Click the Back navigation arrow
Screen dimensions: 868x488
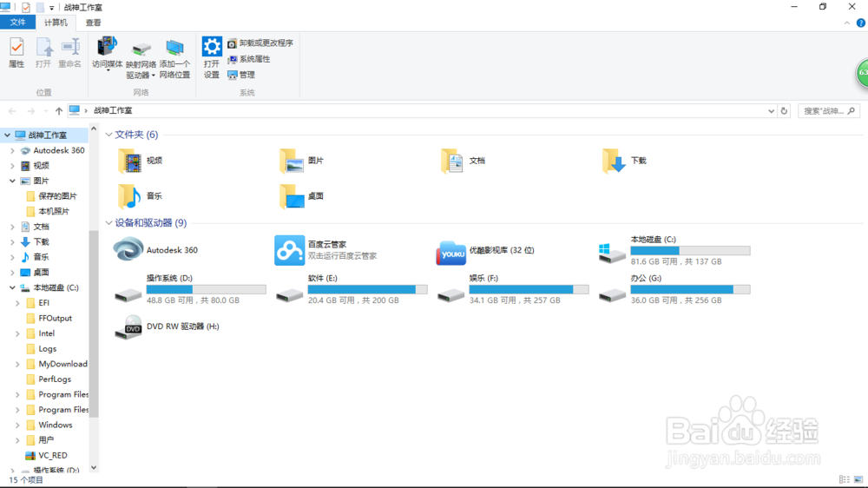click(x=12, y=111)
